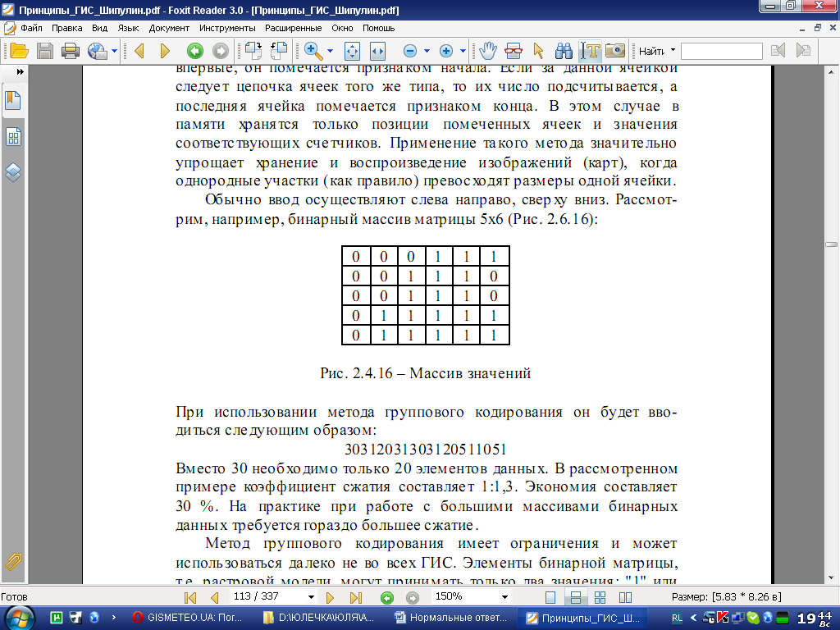Screen dimensions: 840x630
Task: Click the Snapshot camera tool
Action: coord(615,51)
